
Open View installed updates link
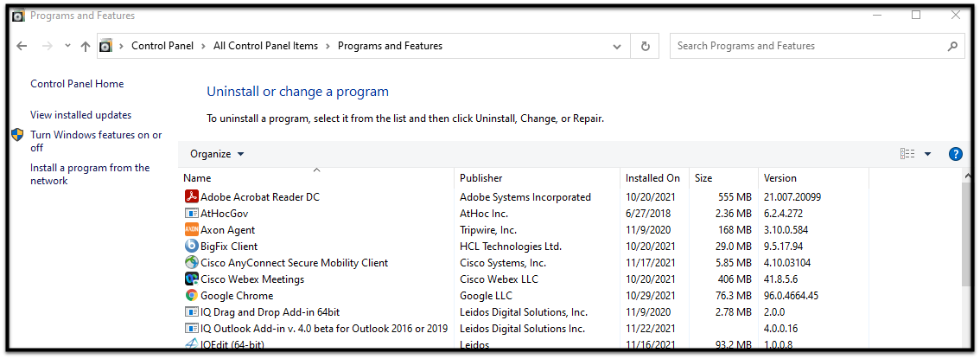tap(80, 115)
